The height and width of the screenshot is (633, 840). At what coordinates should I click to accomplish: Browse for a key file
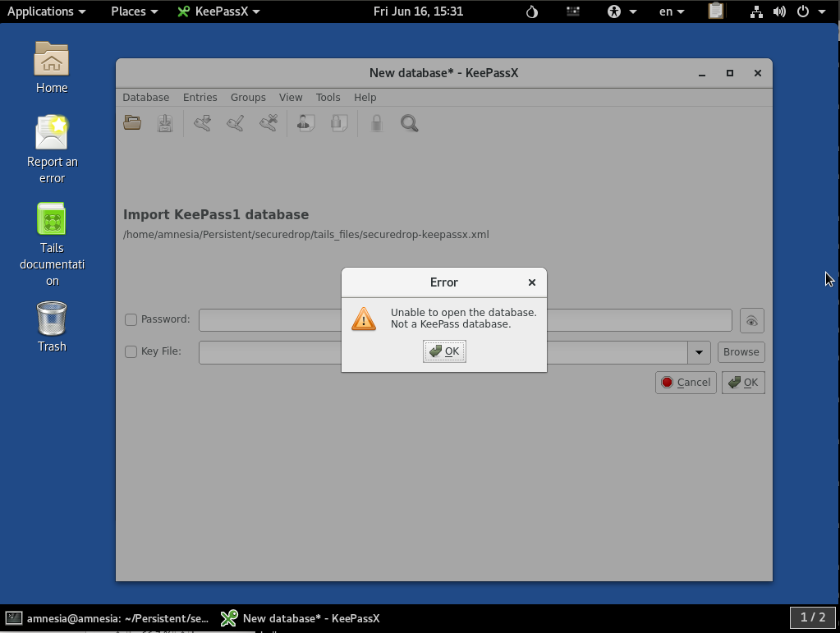(x=740, y=351)
